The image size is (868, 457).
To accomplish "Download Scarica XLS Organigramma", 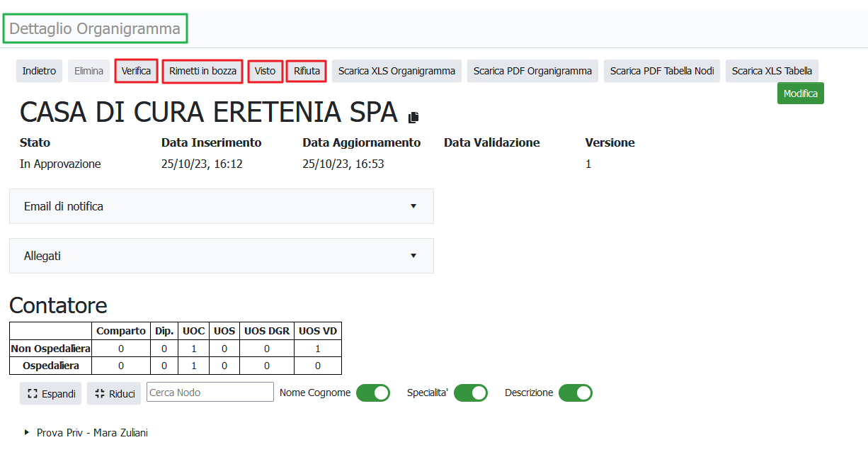I will click(x=396, y=71).
